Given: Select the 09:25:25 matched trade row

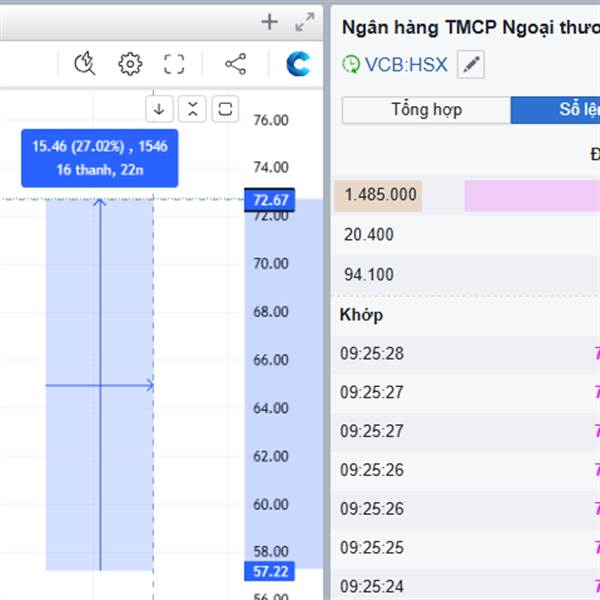Looking at the screenshot, I should click(x=465, y=548).
